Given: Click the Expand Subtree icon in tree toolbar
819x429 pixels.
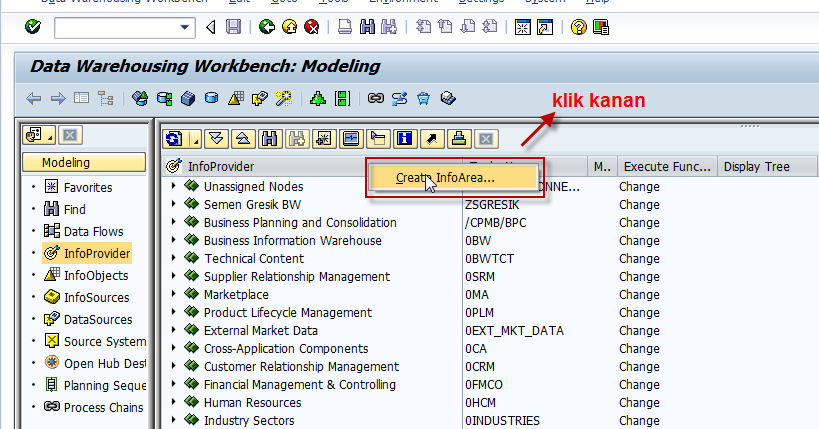Looking at the screenshot, I should click(216, 139).
